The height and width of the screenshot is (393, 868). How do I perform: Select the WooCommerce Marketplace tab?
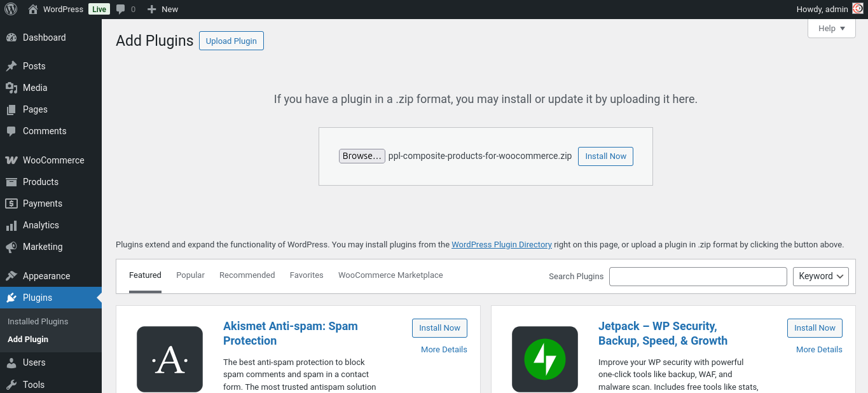pyautogui.click(x=390, y=275)
